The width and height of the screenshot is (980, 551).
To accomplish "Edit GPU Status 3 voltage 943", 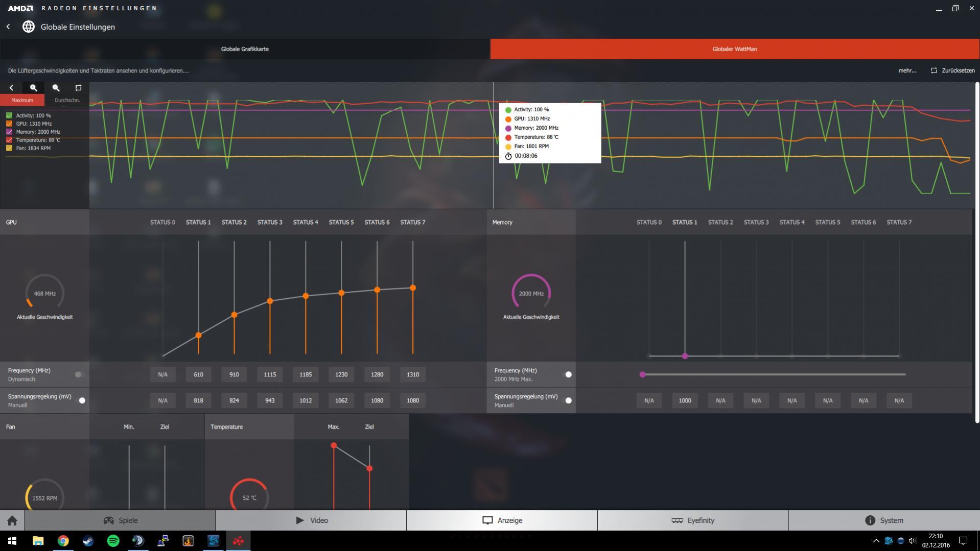I will tap(270, 400).
